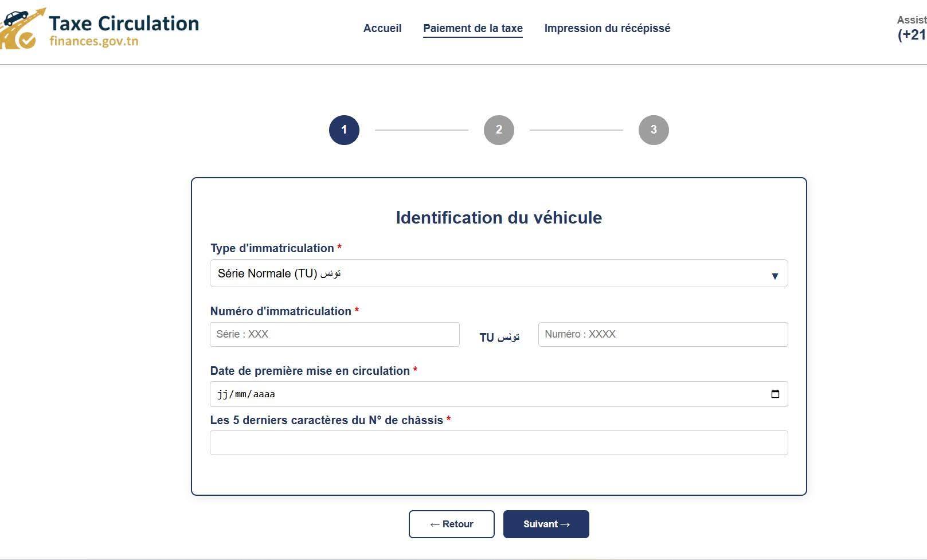This screenshot has height=560, width=927.
Task: Expand the Type d'immatriculation dropdown arrow
Action: pos(775,276)
